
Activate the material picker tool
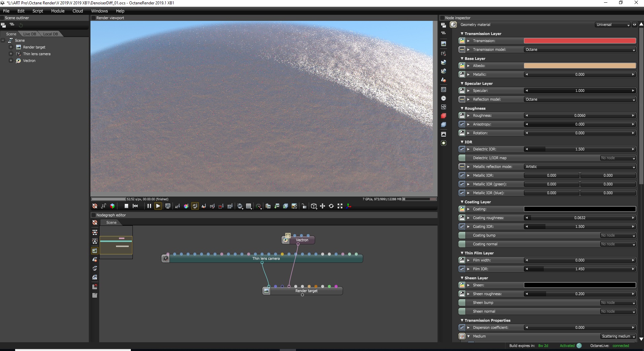195,206
